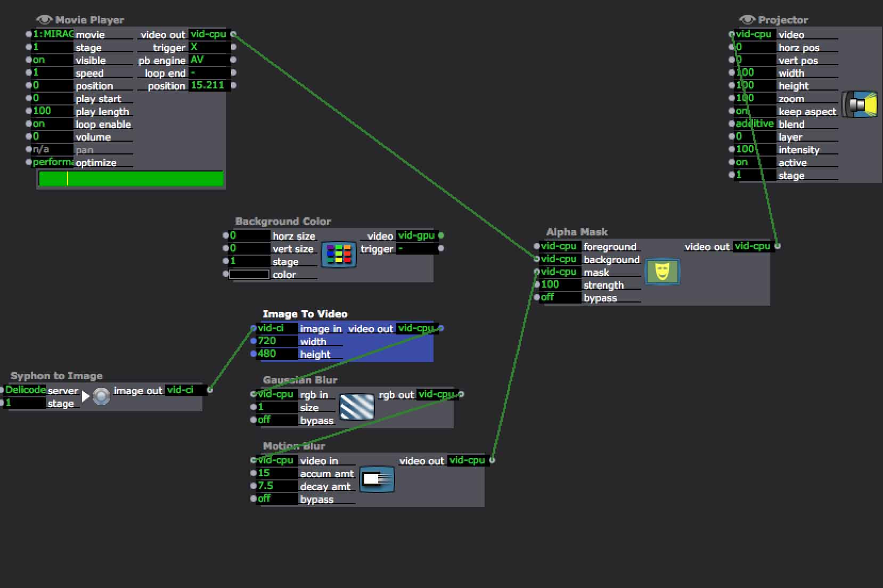Click the Projector actor lamp icon
The width and height of the screenshot is (883, 588).
[860, 104]
